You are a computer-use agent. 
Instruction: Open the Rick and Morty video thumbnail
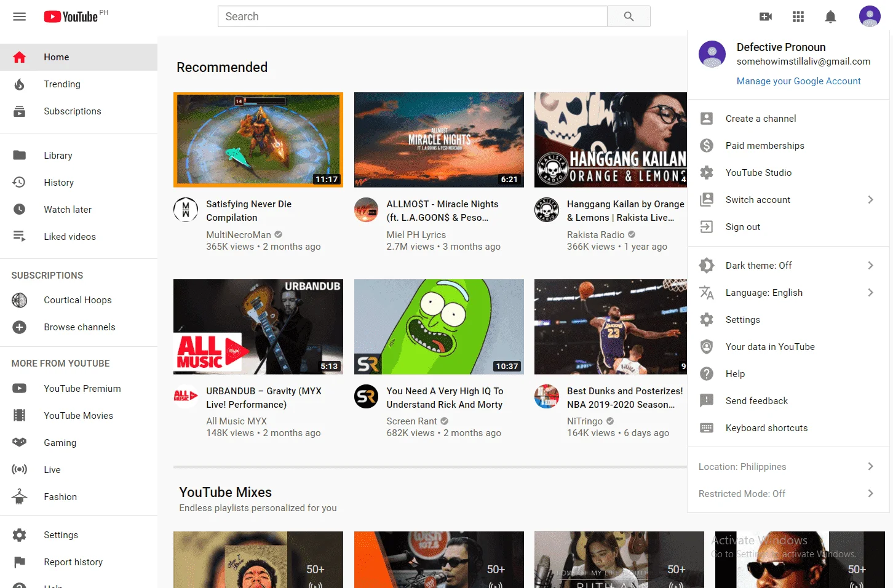pyautogui.click(x=439, y=327)
